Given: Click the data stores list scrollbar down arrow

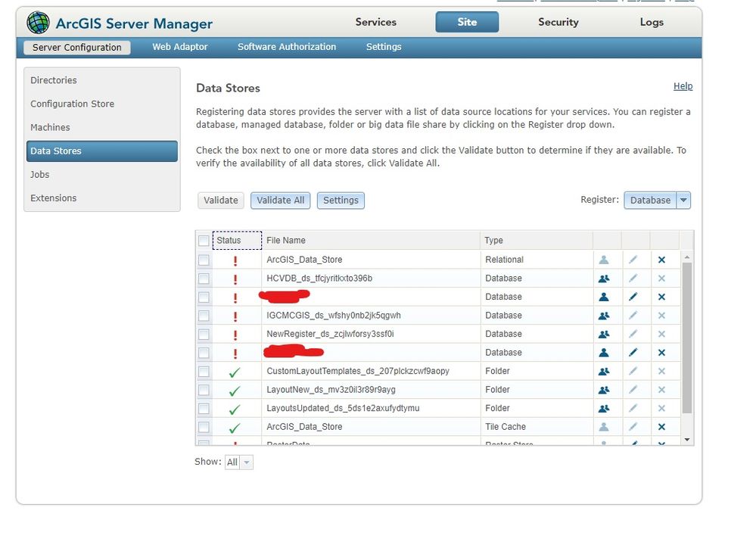Looking at the screenshot, I should tap(687, 440).
